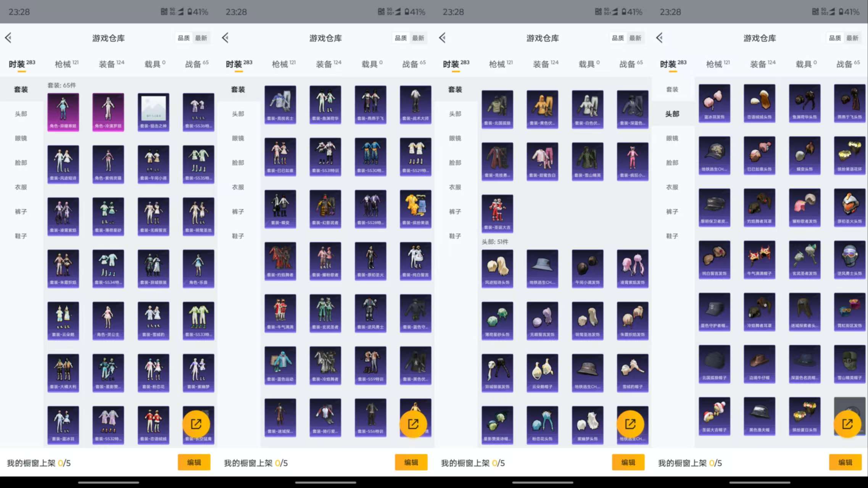Choose 套装 category in the rightmost sidebar
The height and width of the screenshot is (488, 868).
(x=672, y=89)
